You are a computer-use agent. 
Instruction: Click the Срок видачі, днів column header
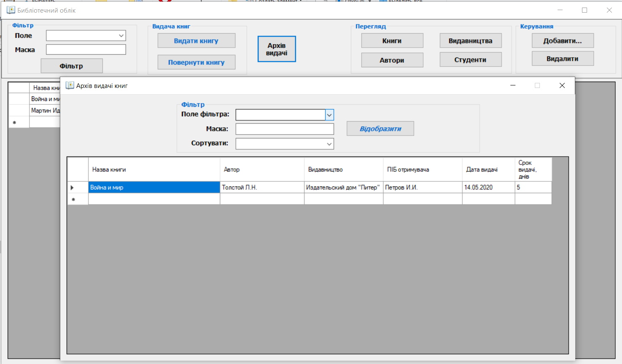click(x=533, y=170)
